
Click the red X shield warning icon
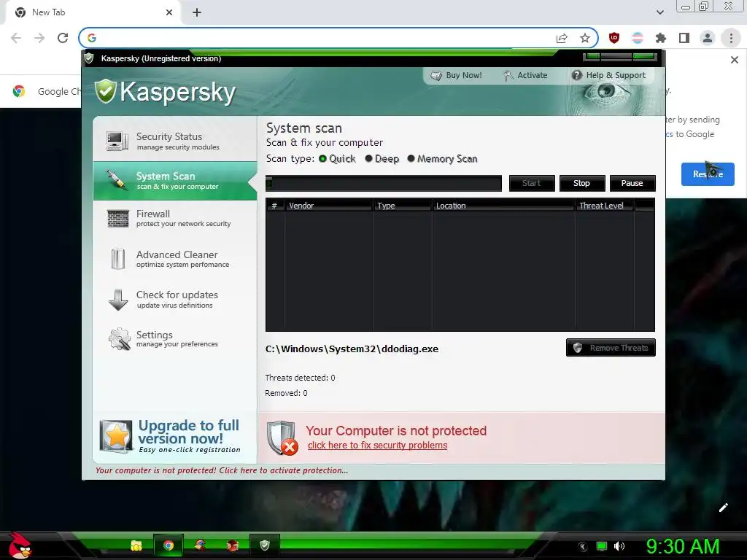pyautogui.click(x=282, y=438)
